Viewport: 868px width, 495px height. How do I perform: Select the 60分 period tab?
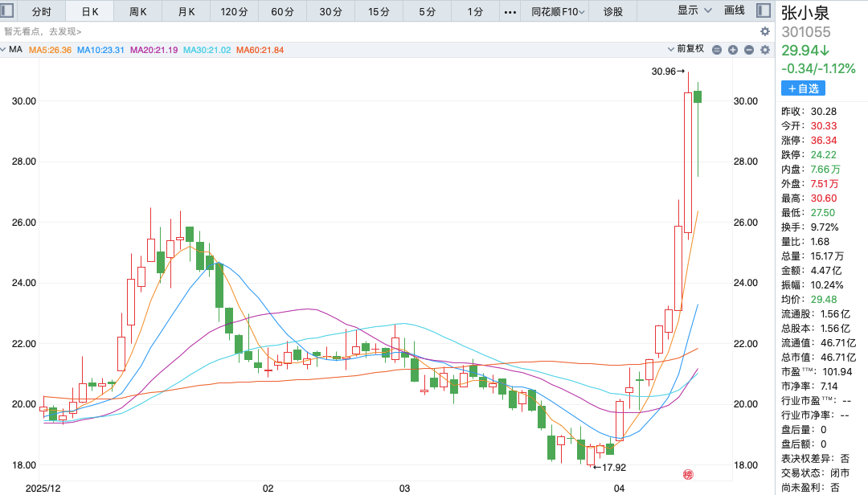coord(282,11)
